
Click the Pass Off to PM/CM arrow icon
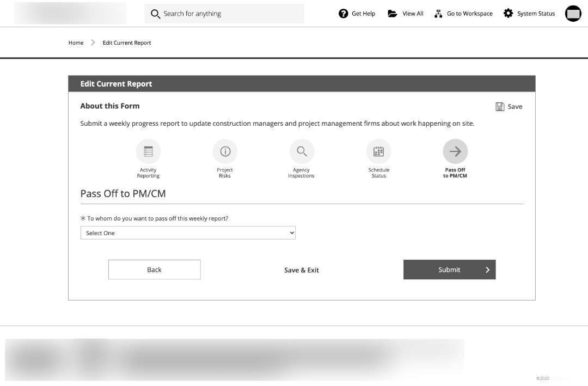[455, 151]
